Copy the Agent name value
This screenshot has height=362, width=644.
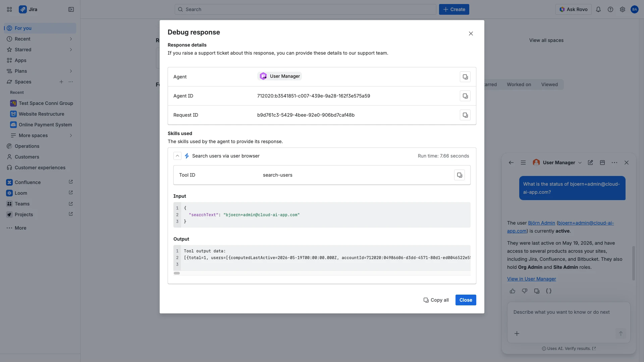pyautogui.click(x=465, y=77)
